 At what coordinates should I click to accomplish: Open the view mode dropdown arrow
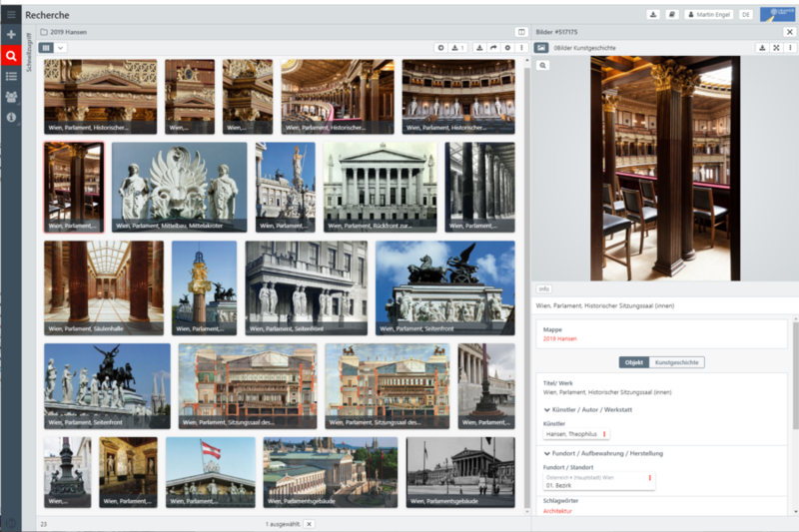(x=61, y=47)
